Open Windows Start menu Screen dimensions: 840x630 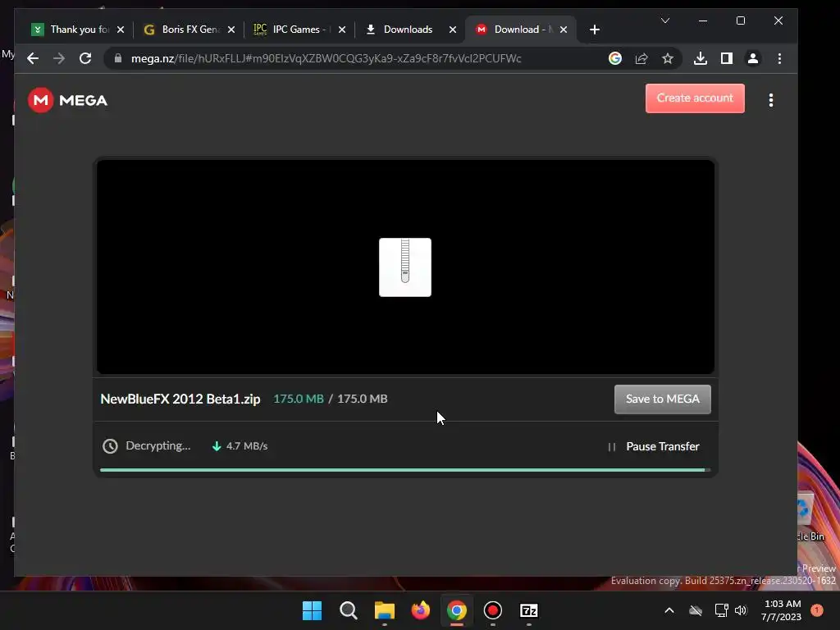(313, 610)
